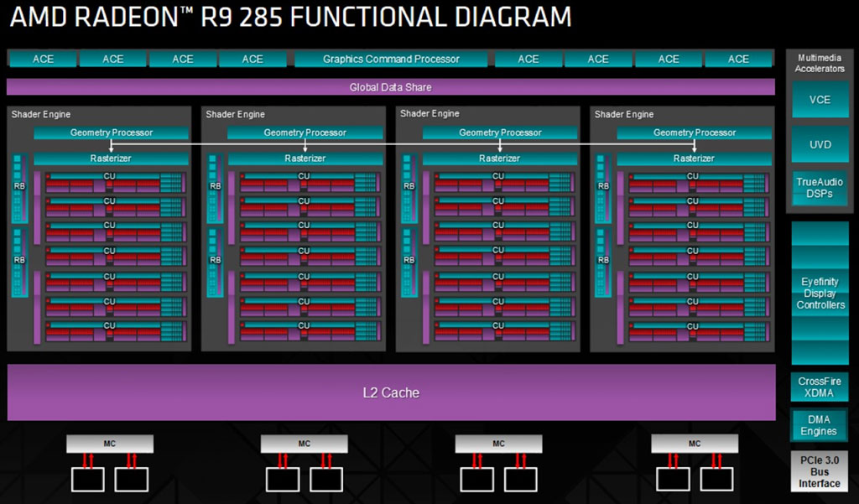Image resolution: width=859 pixels, height=504 pixels.
Task: Click the Graphics Command Processor block
Action: [391, 59]
